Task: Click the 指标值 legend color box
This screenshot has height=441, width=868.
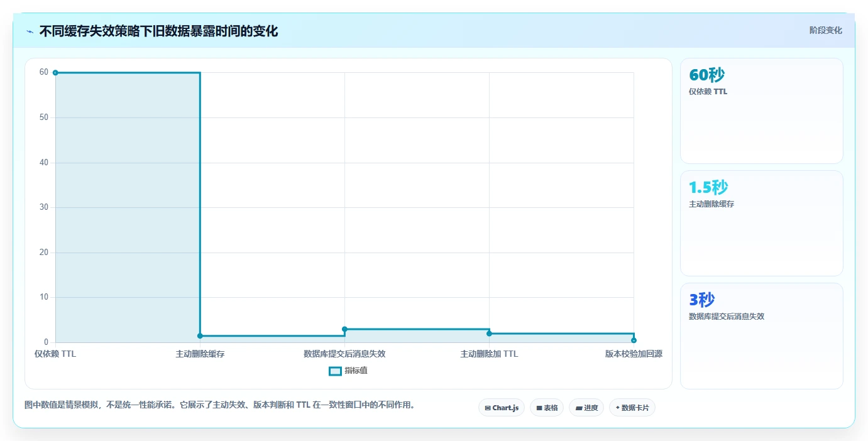Action: pos(336,371)
